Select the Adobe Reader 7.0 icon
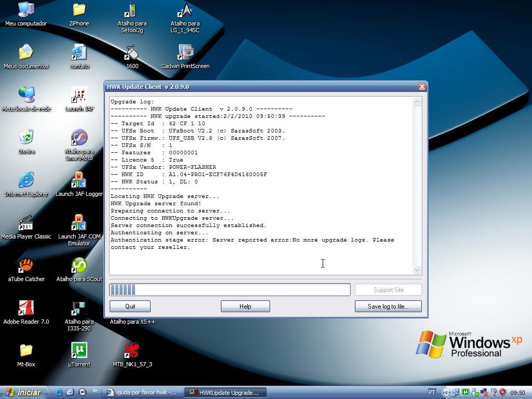This screenshot has height=399, width=532. coord(26,313)
